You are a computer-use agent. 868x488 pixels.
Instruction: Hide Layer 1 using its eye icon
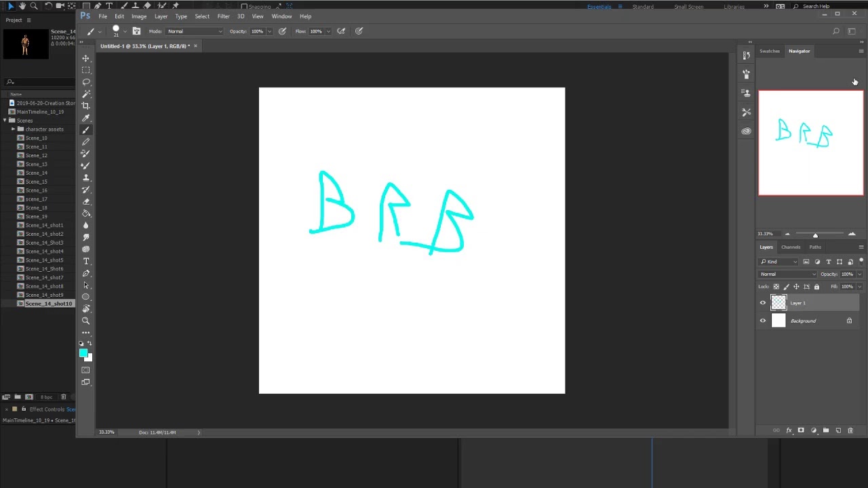[x=763, y=303]
